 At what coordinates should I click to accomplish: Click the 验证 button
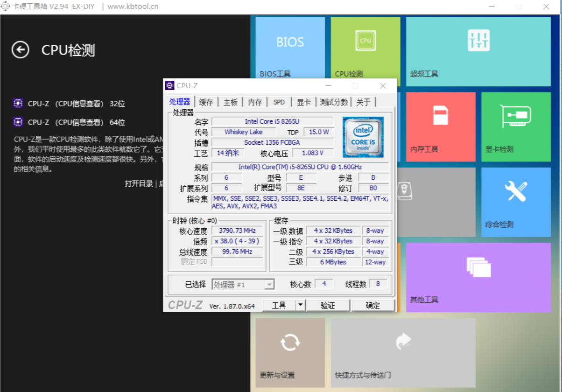pyautogui.click(x=328, y=305)
